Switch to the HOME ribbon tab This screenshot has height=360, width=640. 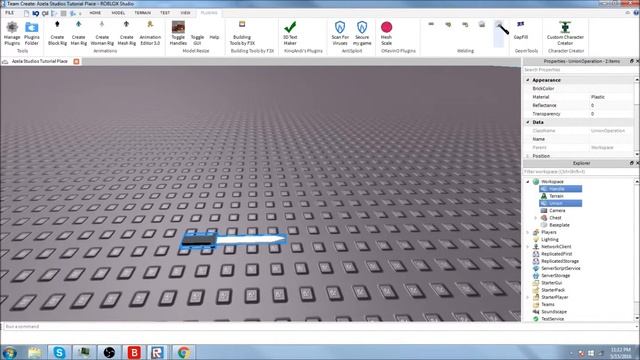coord(95,13)
